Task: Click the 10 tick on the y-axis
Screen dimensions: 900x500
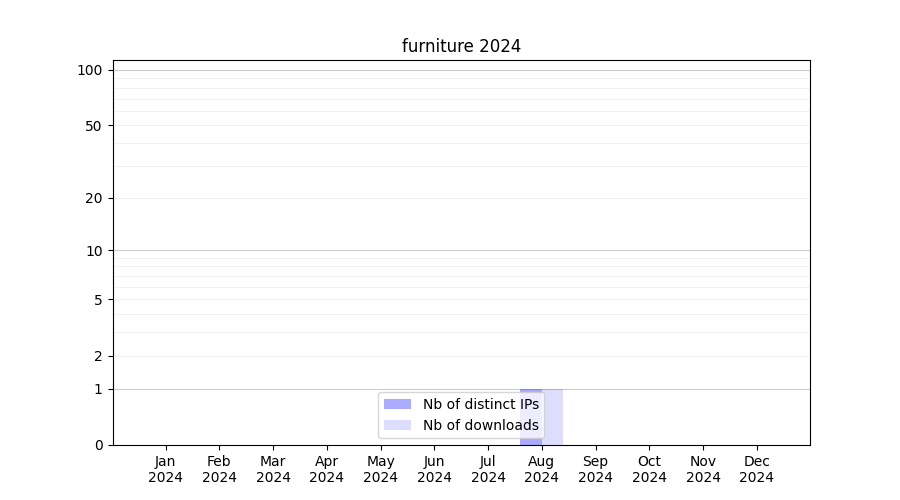Action: tap(94, 251)
